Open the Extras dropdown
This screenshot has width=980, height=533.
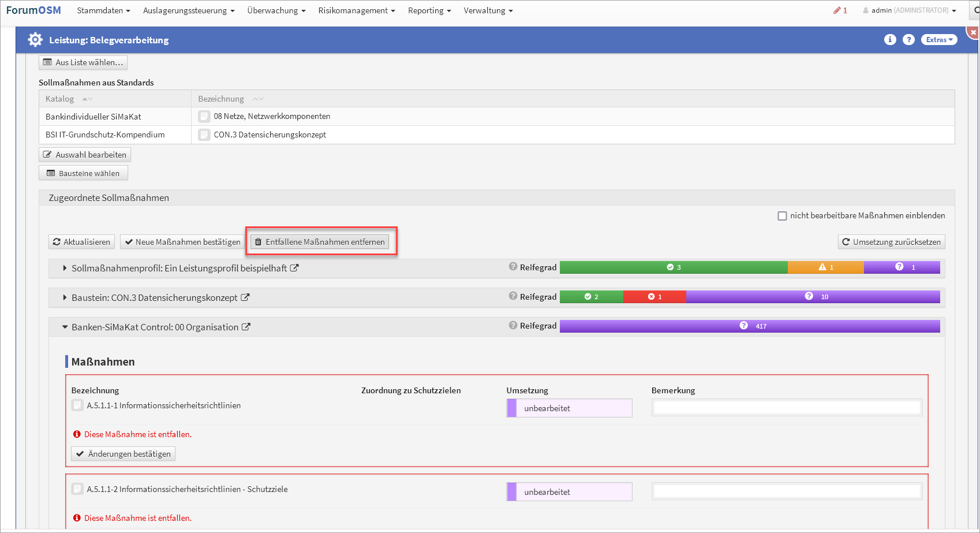(x=939, y=39)
